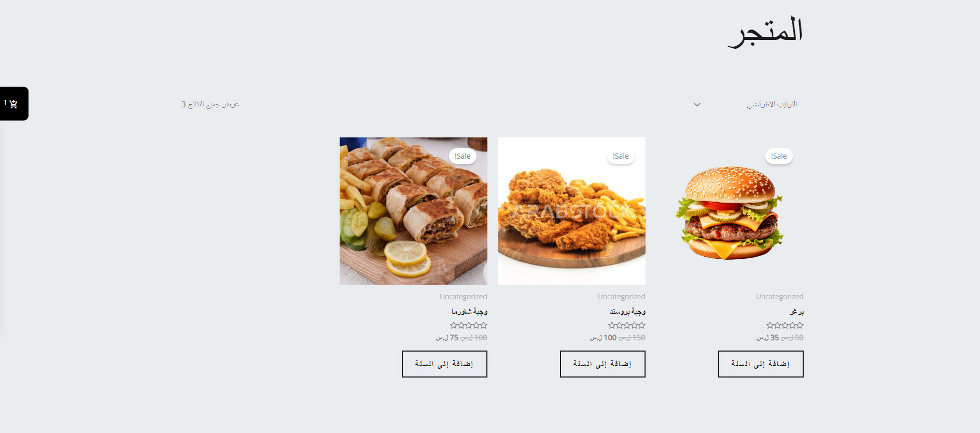Open the floating shopping cart icon
The width and height of the screenshot is (980, 433).
coord(13,104)
